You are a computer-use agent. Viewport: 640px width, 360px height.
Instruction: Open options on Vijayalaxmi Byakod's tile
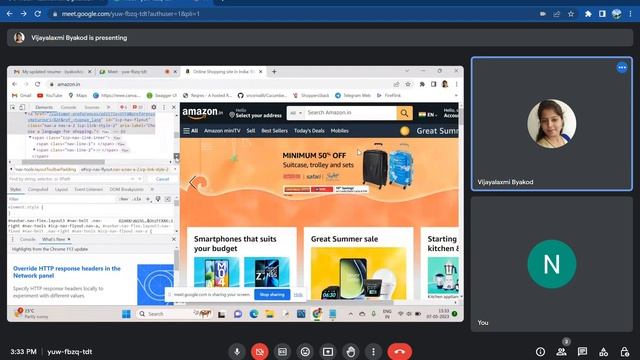click(x=622, y=67)
